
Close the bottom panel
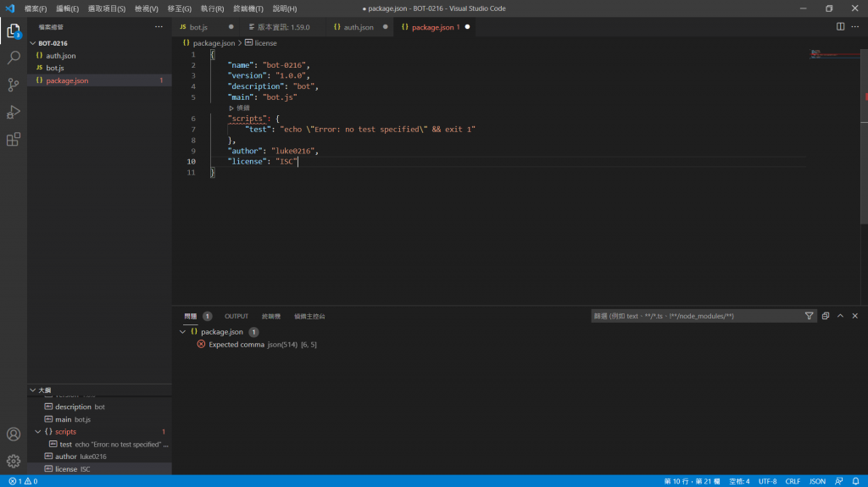[855, 316]
